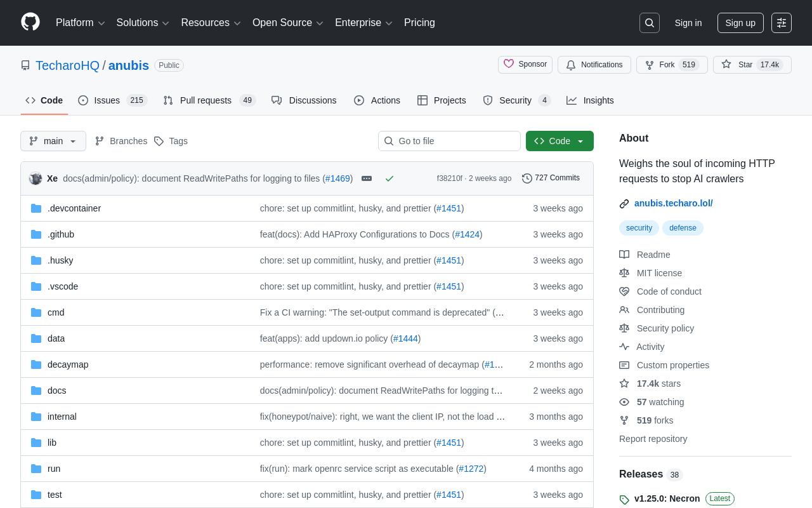Viewport: 812px width, 508px height.
Task: Click the .devcontainer folder icon
Action: 36,208
